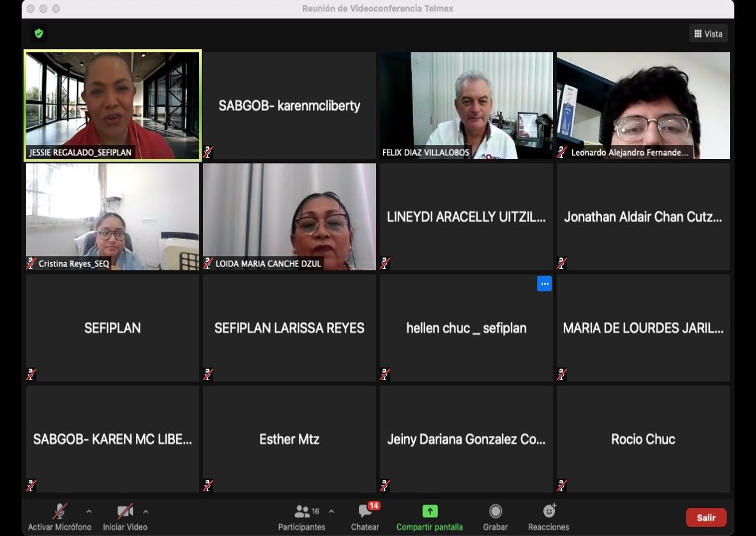This screenshot has height=536, width=756.
Task: Click the green encryption shield icon
Action: [x=39, y=33]
